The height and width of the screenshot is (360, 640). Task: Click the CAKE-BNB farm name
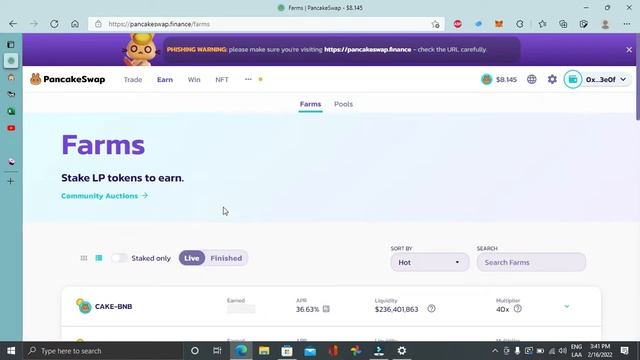113,307
